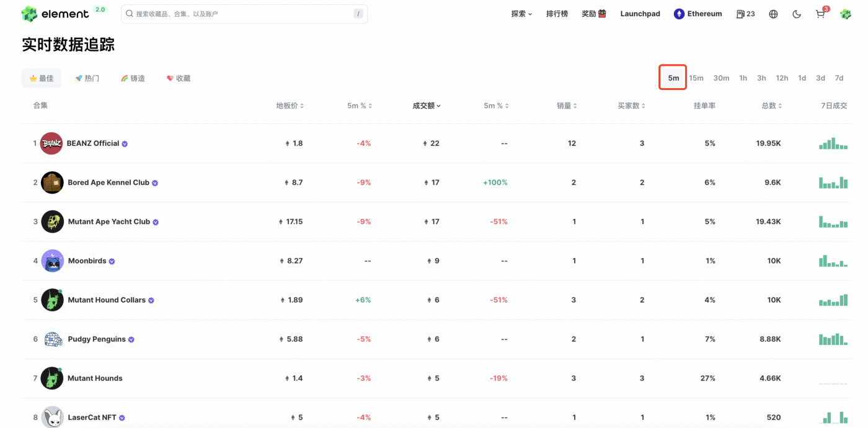Select the 铸造 tab
The height and width of the screenshot is (428, 868).
pyautogui.click(x=133, y=78)
